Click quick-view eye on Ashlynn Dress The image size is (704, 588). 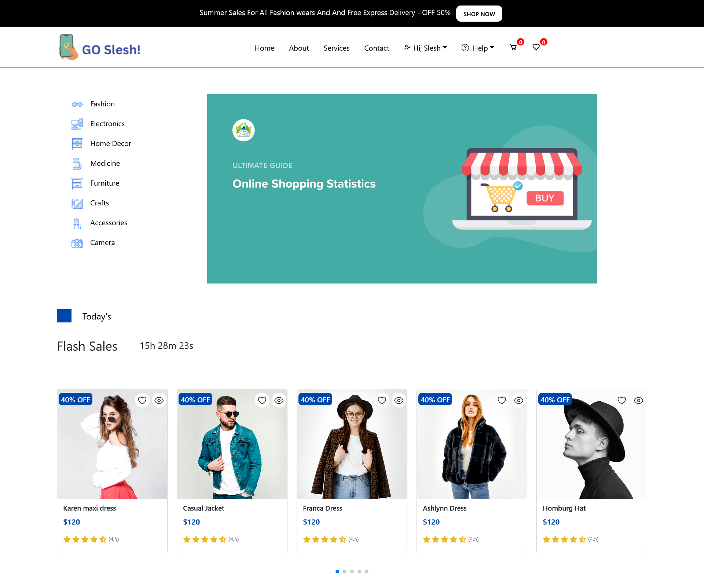(519, 401)
